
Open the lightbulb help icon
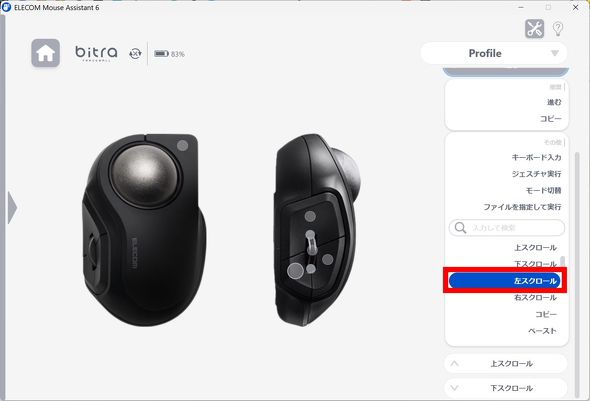click(x=558, y=29)
